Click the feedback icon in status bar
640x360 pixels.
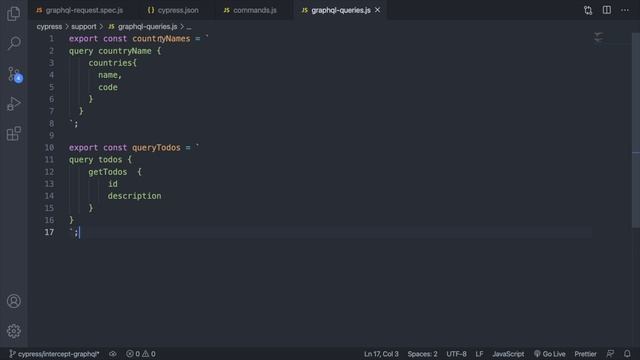(x=610, y=354)
